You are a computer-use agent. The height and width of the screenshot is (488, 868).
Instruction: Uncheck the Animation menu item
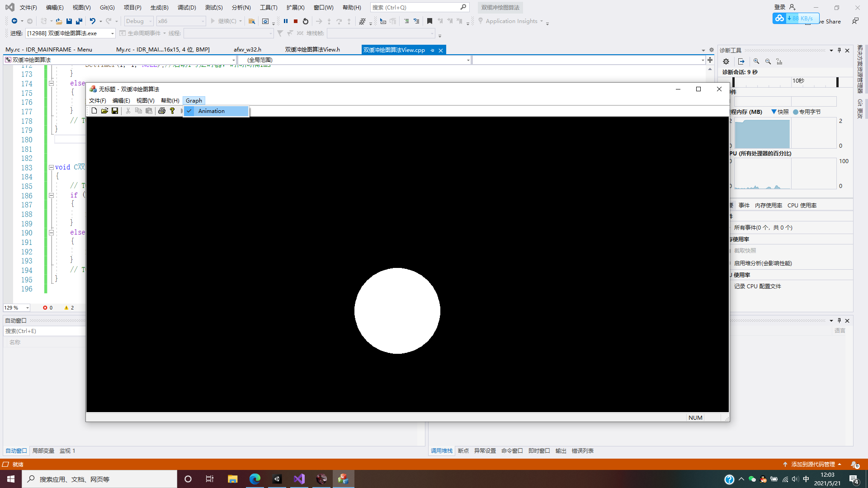[211, 111]
